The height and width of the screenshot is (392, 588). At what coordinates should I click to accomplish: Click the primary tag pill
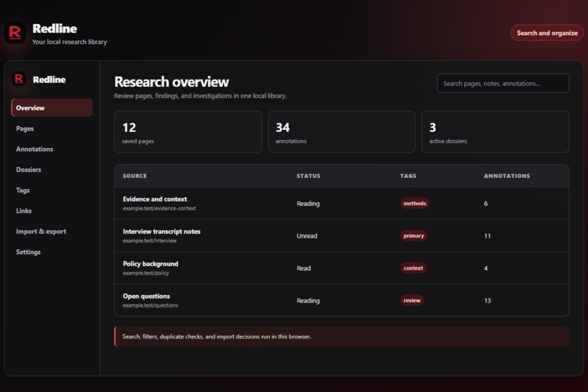414,236
